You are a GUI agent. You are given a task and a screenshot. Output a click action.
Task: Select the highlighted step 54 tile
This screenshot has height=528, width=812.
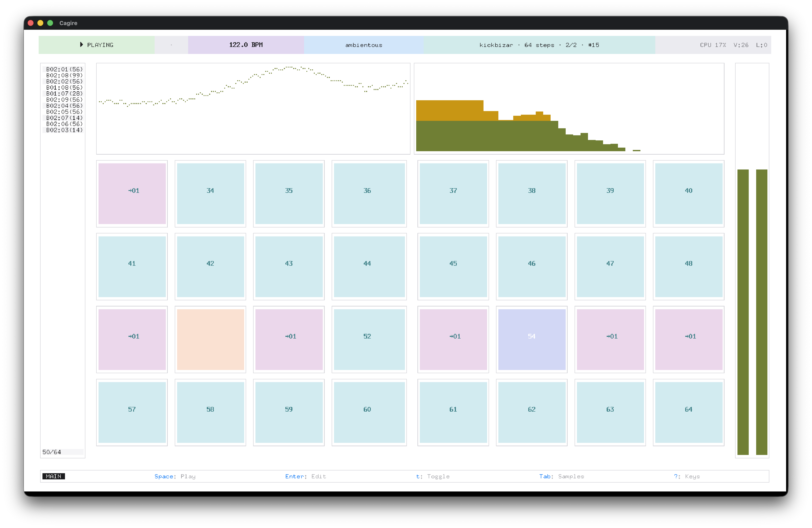pos(531,339)
